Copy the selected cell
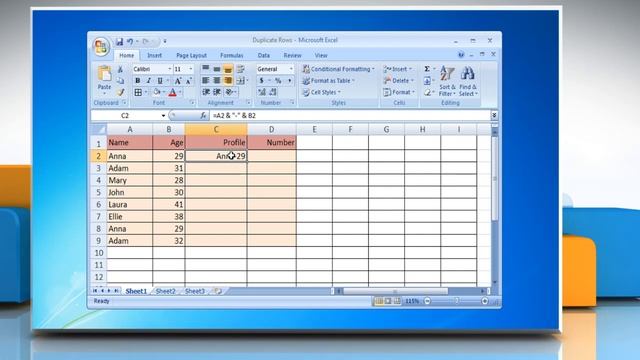The height and width of the screenshot is (360, 640). pyautogui.click(x=120, y=81)
